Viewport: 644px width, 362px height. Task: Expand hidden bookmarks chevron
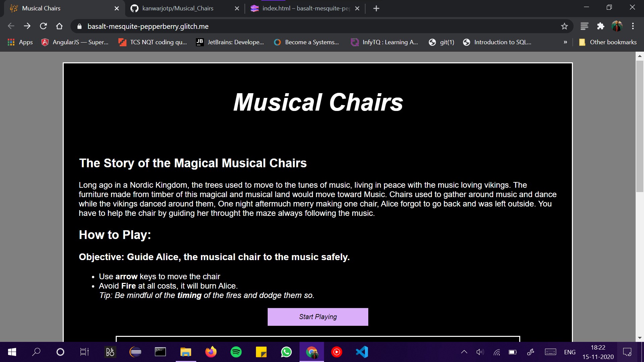click(x=565, y=42)
